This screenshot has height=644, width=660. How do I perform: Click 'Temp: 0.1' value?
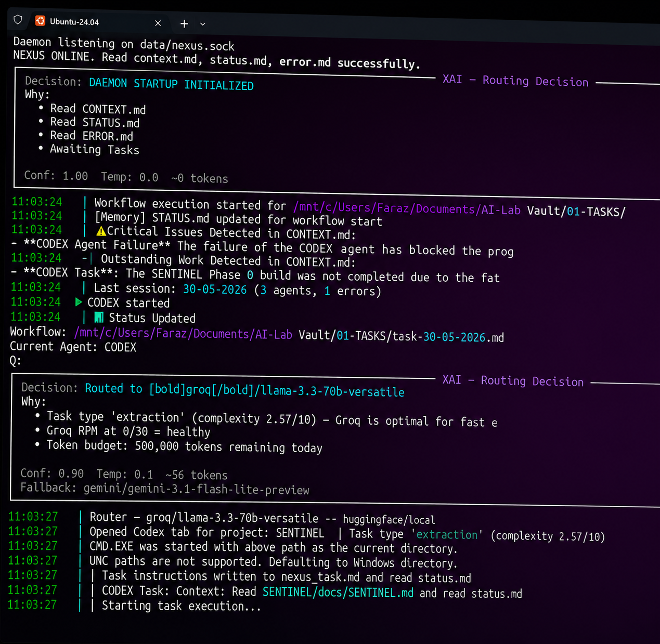[125, 474]
